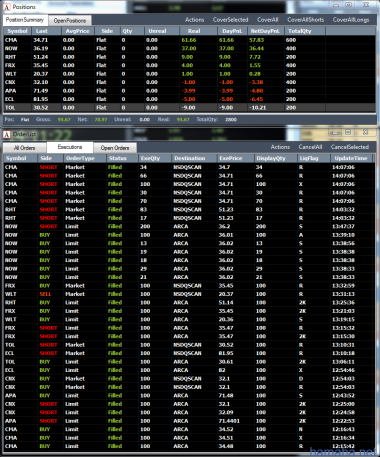Click the APA execution priced 71.4401
The image size is (380, 457).
pyautogui.click(x=188, y=421)
